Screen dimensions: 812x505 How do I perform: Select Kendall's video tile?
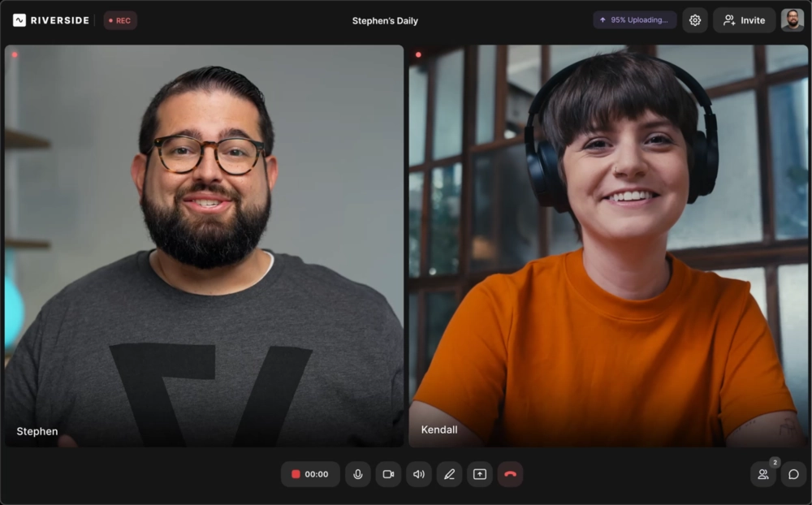tap(607, 248)
